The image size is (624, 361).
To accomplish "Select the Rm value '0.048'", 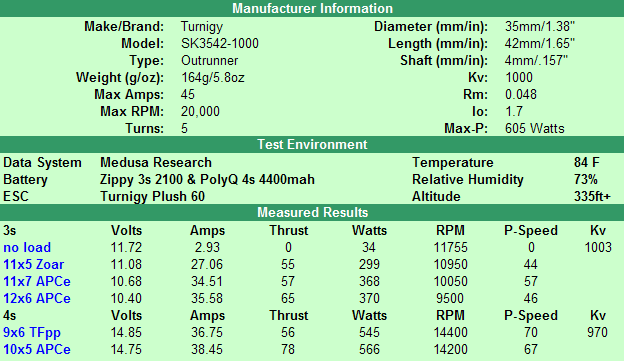I will tap(521, 95).
